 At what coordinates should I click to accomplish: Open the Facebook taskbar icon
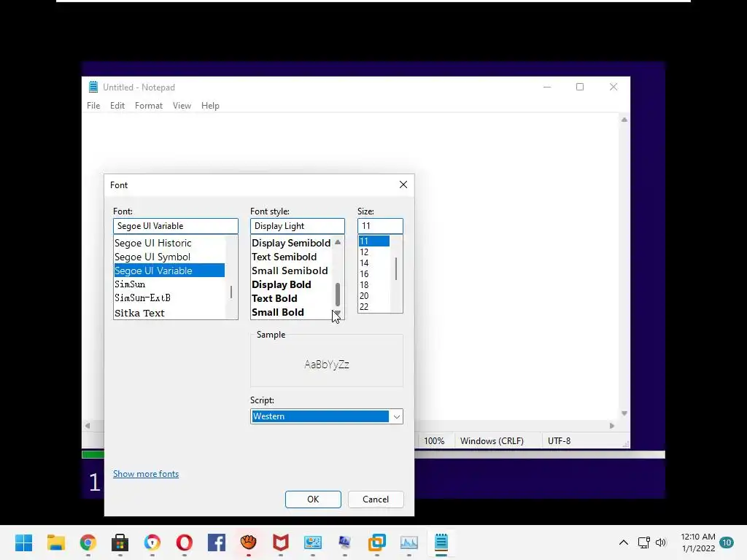pos(216,542)
